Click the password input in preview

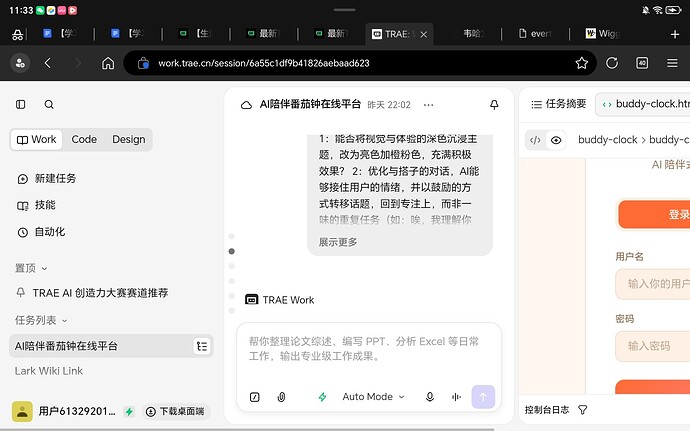653,346
